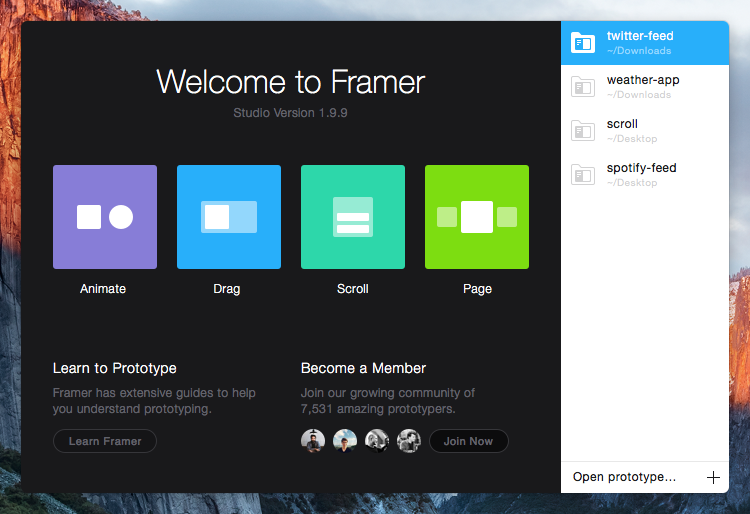Open the Page example tile

(477, 217)
